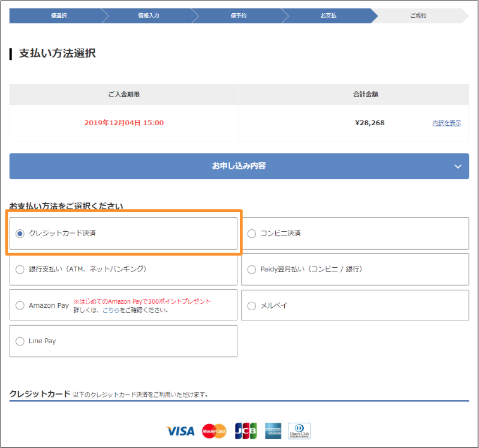
Task: Select クレジットカード決済 radio button
Action: [20, 234]
